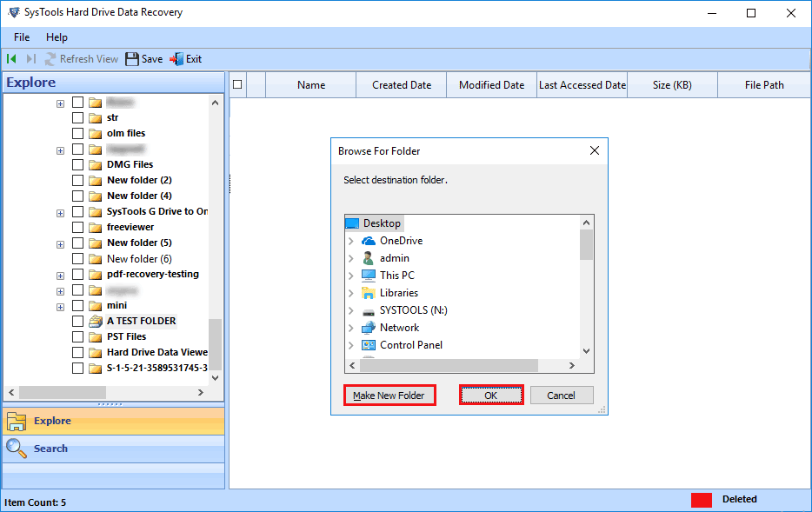Click the Explore label in the bottom pane
812x512 pixels.
pyautogui.click(x=52, y=421)
